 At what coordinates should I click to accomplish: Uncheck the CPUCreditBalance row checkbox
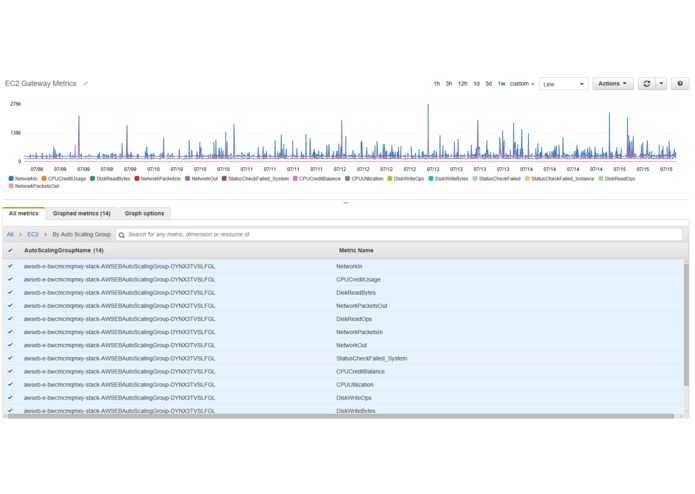tap(10, 371)
